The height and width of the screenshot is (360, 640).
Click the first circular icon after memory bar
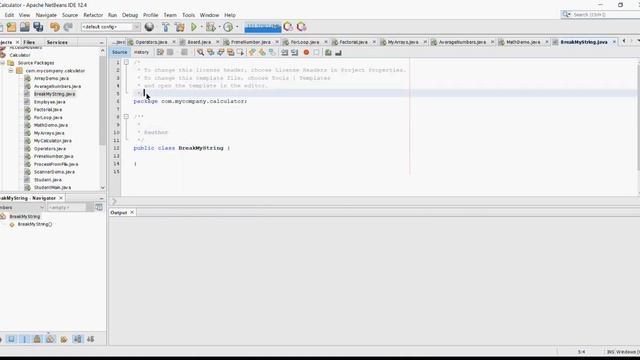[288, 27]
